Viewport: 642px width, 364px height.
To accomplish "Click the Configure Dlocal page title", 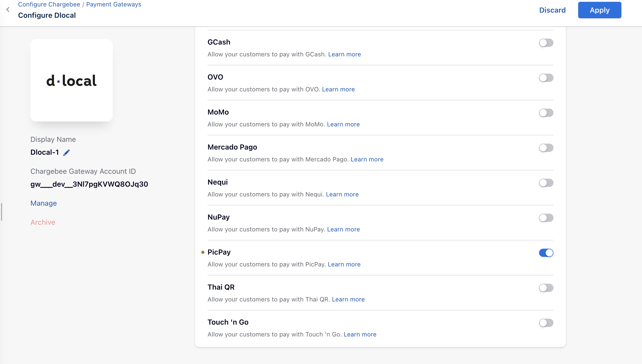I will [x=47, y=15].
